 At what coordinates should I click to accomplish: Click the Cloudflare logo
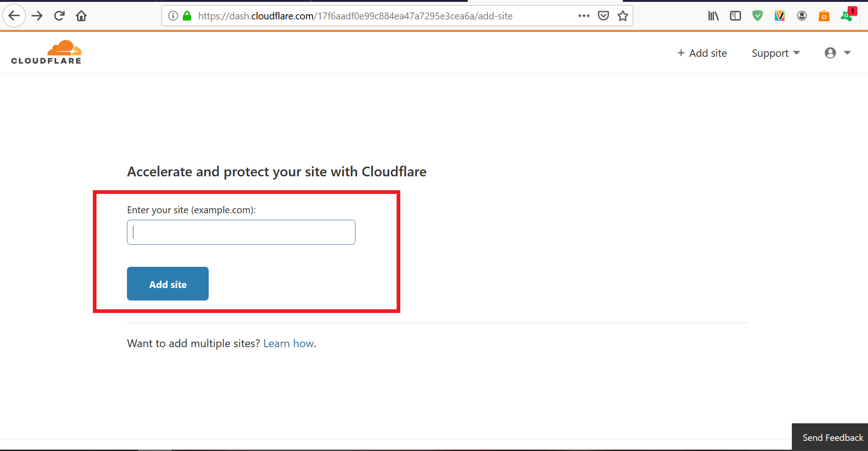(x=46, y=52)
